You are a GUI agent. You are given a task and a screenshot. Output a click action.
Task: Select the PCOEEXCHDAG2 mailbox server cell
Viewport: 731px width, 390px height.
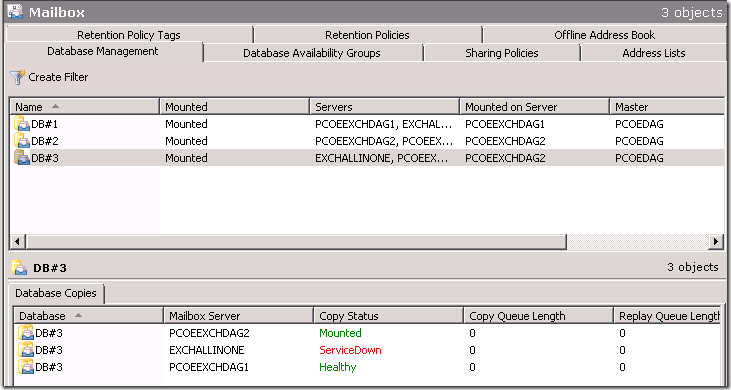[x=209, y=333]
